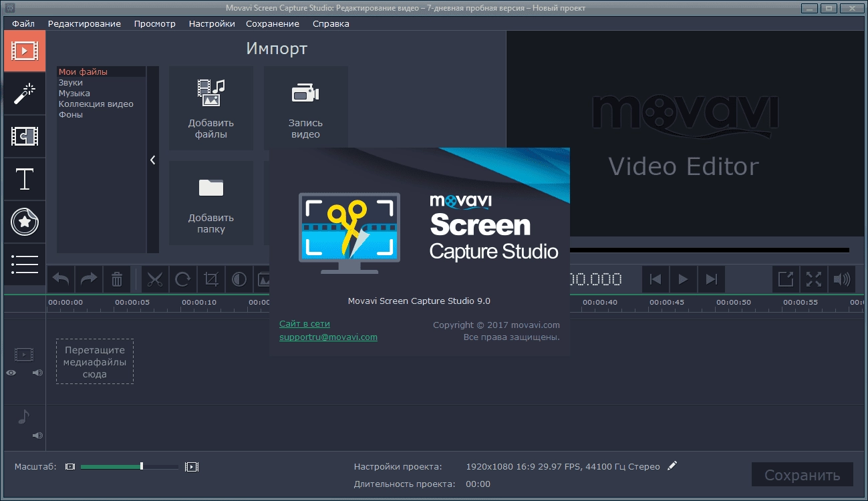Image resolution: width=868 pixels, height=501 pixels.
Task: Toggle video track visibility eye
Action: 11,373
